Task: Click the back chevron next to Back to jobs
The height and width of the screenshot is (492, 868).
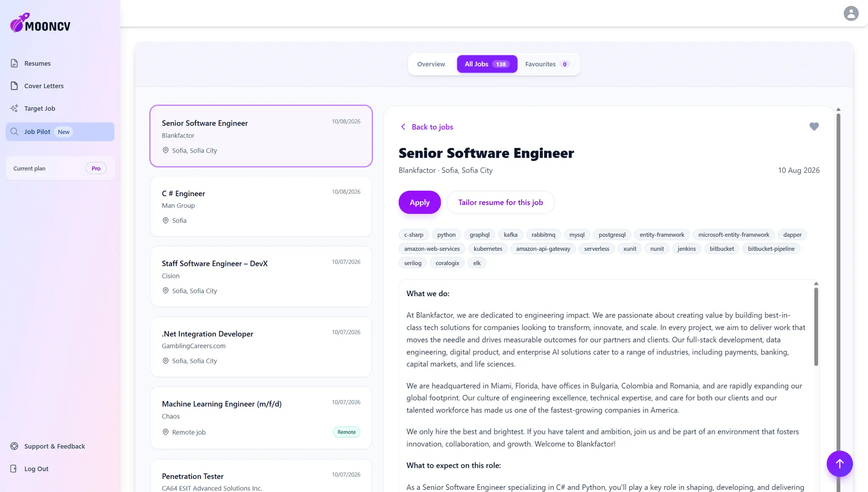Action: click(403, 127)
